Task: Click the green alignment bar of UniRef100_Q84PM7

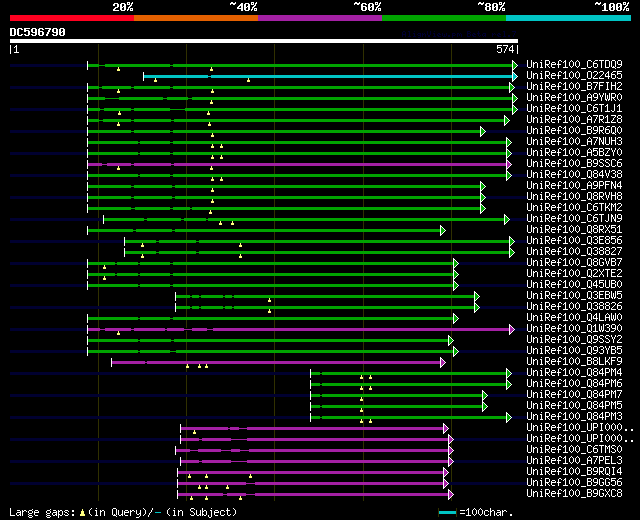Action: [x=397, y=396]
